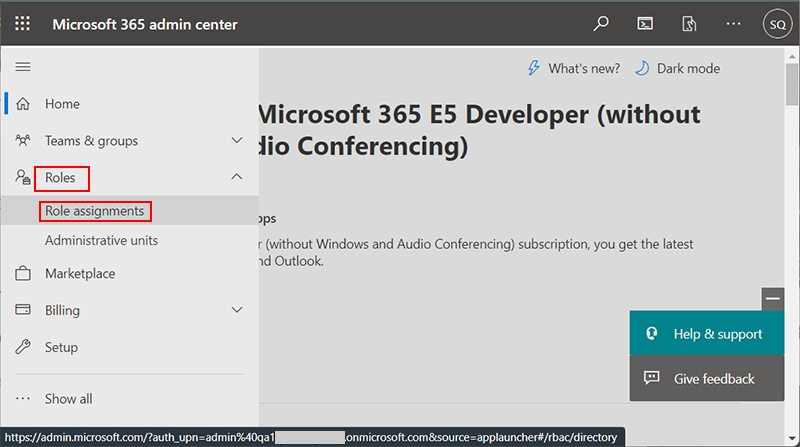Expand the Teams & groups chevron
Viewport: 800px width, 447px height.
(x=237, y=140)
